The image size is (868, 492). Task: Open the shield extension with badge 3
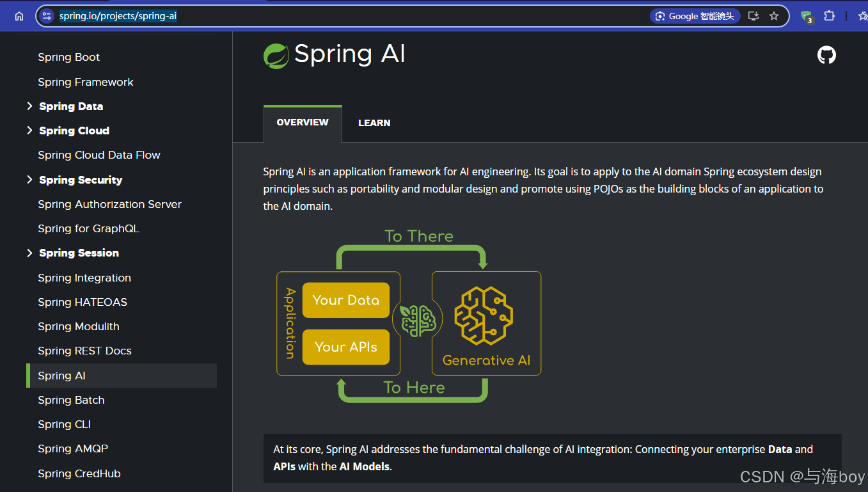click(x=807, y=17)
